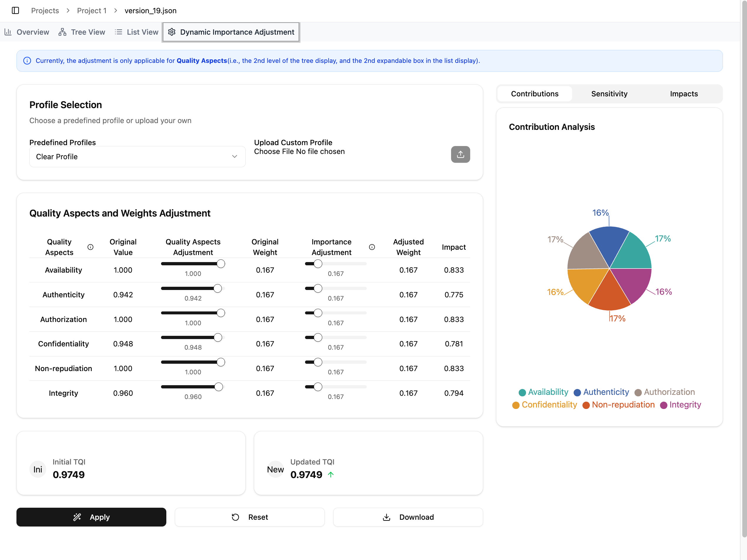This screenshot has width=747, height=560.
Task: Click the info icon in blue notice banner
Action: (x=27, y=61)
